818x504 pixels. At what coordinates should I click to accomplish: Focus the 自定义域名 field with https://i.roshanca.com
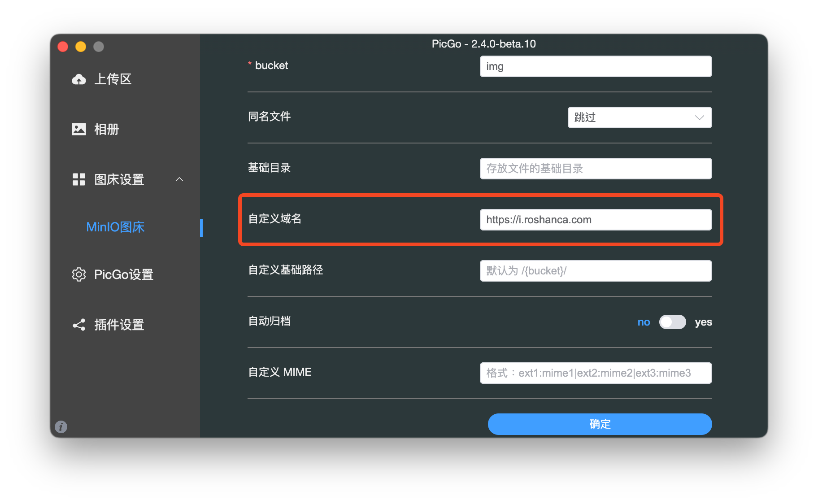pos(596,220)
